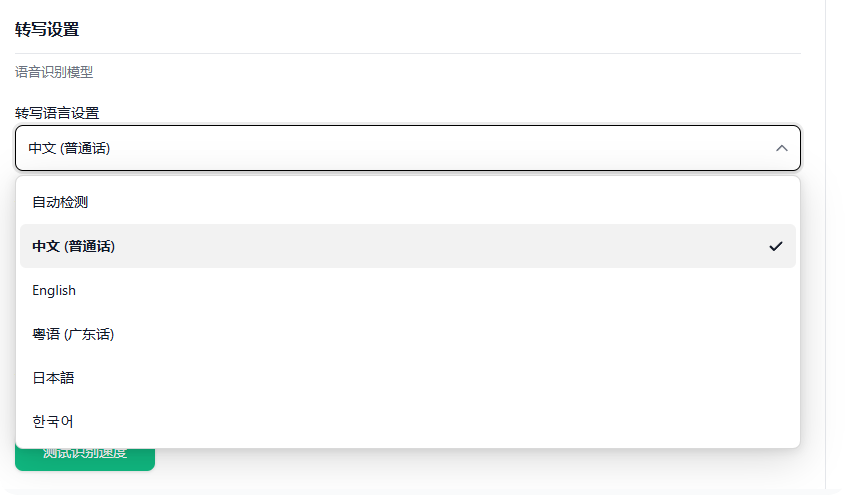Viewport: 846px width, 495px height.
Task: Click the 转写语言设置 field label
Action: click(57, 113)
